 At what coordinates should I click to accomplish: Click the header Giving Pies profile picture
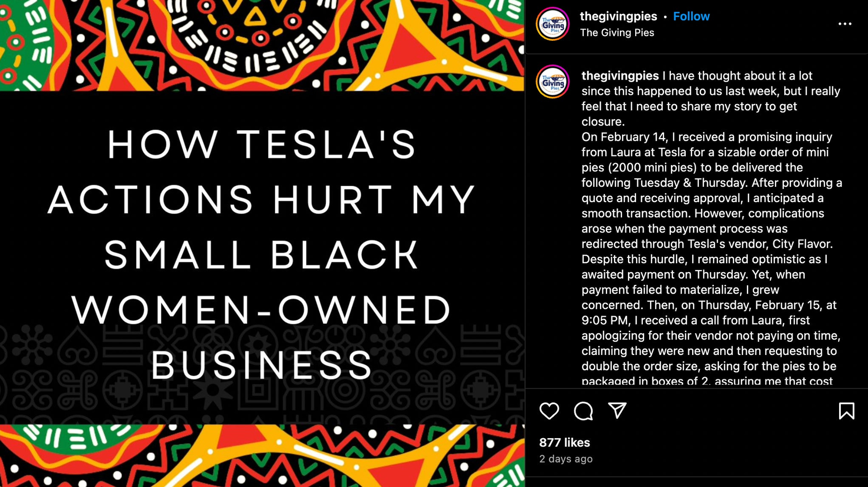pyautogui.click(x=553, y=24)
